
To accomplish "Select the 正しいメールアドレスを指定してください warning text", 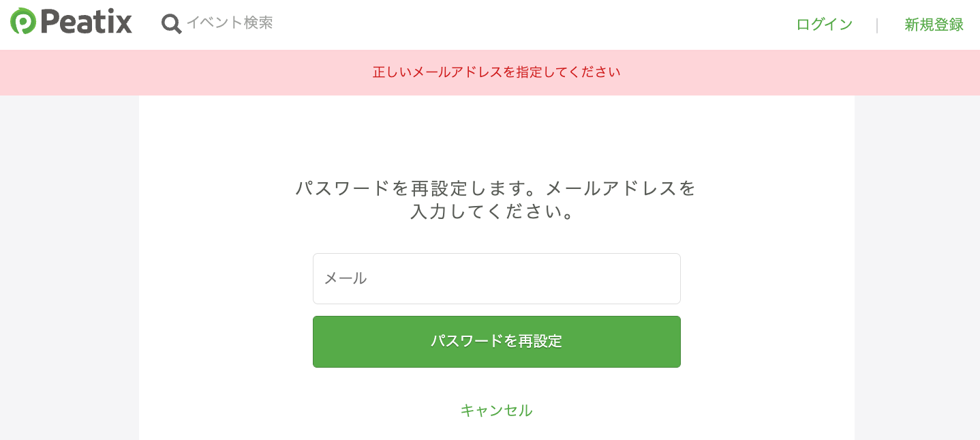I will point(496,72).
